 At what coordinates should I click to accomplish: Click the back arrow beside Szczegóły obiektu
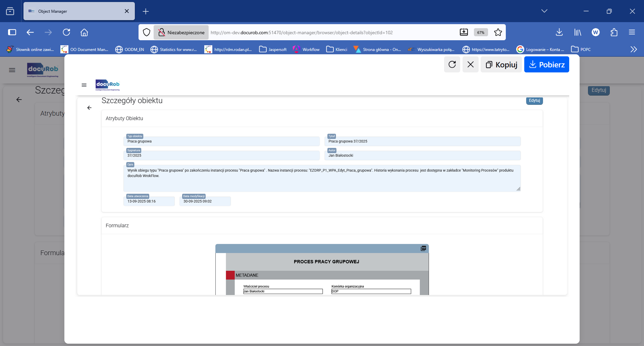coord(89,108)
